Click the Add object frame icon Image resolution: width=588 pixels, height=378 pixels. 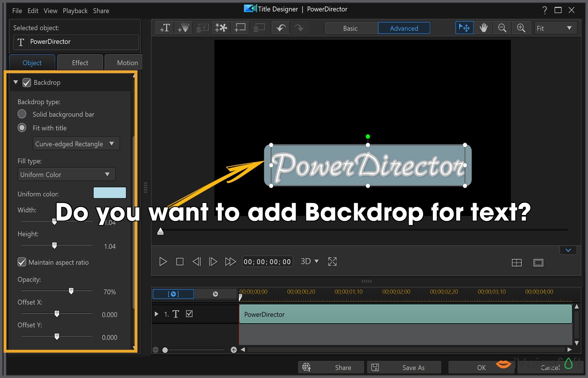tap(240, 28)
